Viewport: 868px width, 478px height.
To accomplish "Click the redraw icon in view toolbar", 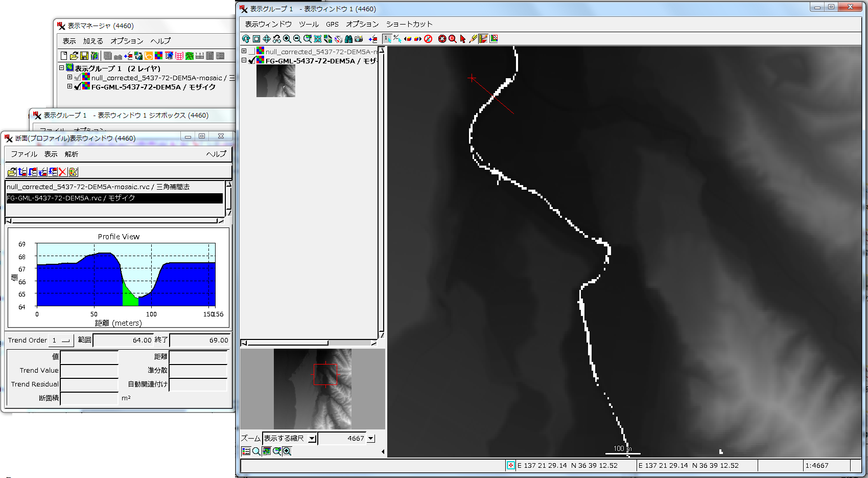I will (246, 39).
